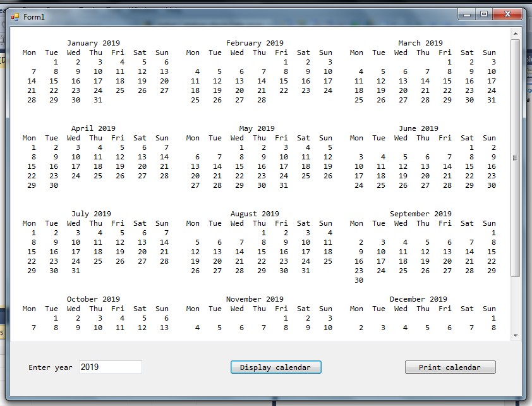
Task: Select the 'December 2019' month heading
Action: 418,299
